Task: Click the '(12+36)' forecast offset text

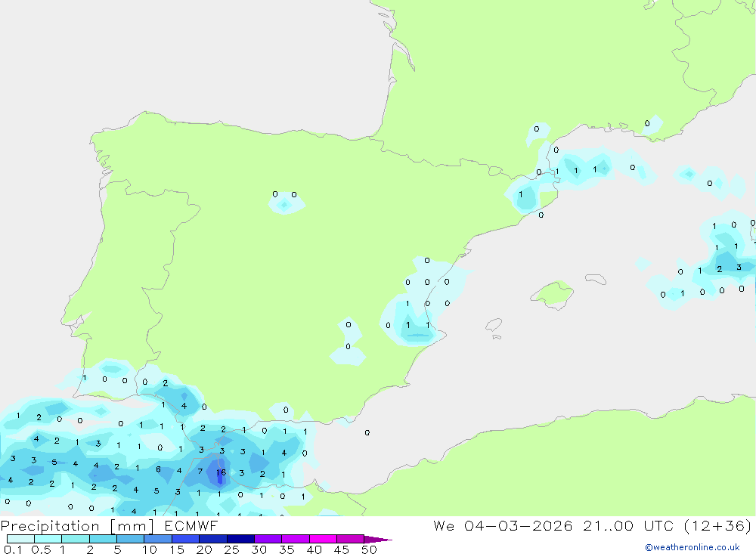Action: pos(717,525)
